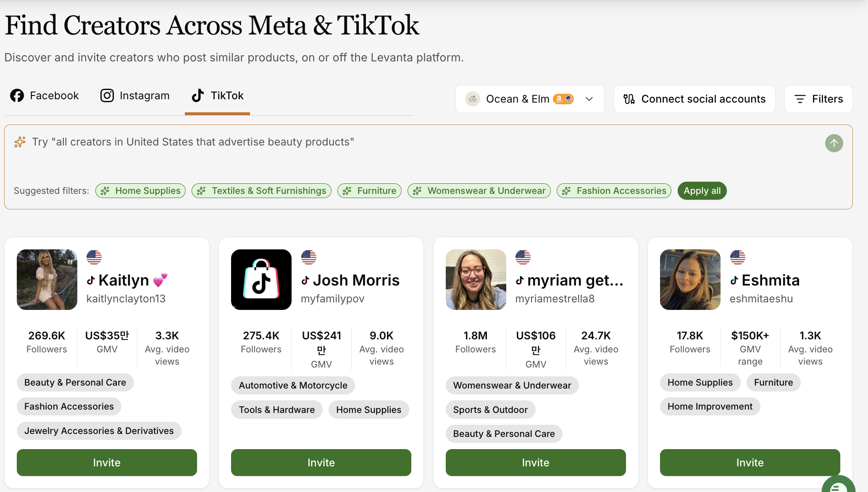Expand the Ocean & Elm dropdown chevron
The width and height of the screenshot is (868, 492).
[589, 99]
